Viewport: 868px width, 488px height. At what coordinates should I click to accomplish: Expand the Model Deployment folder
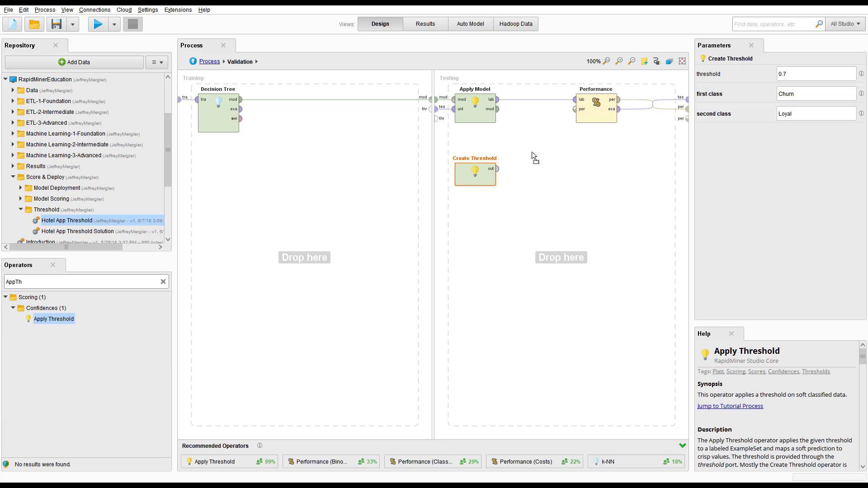(21, 188)
